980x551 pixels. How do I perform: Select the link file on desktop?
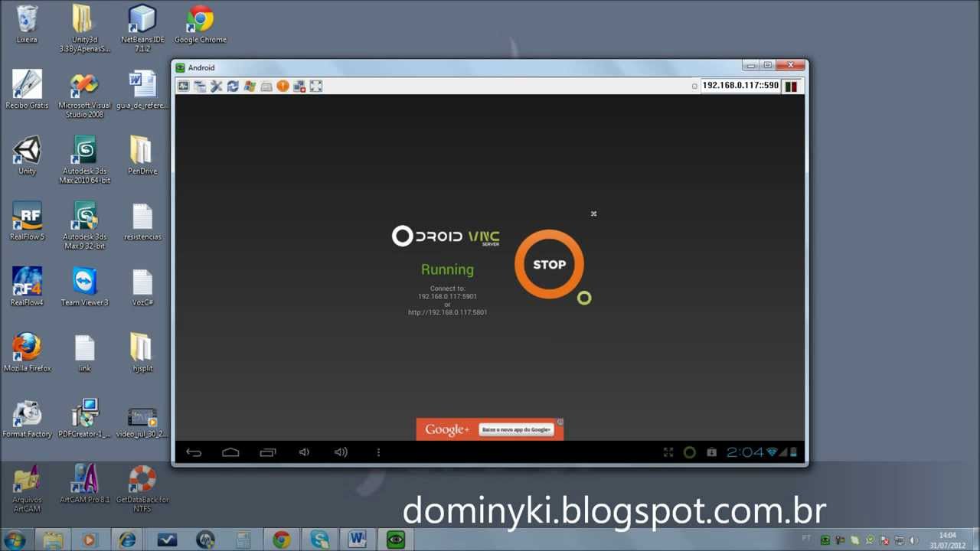(x=84, y=353)
